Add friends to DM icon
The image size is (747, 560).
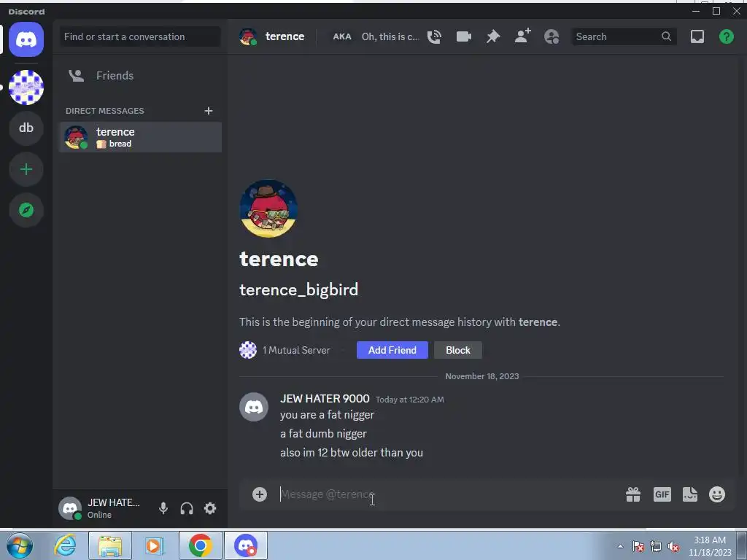pyautogui.click(x=522, y=36)
